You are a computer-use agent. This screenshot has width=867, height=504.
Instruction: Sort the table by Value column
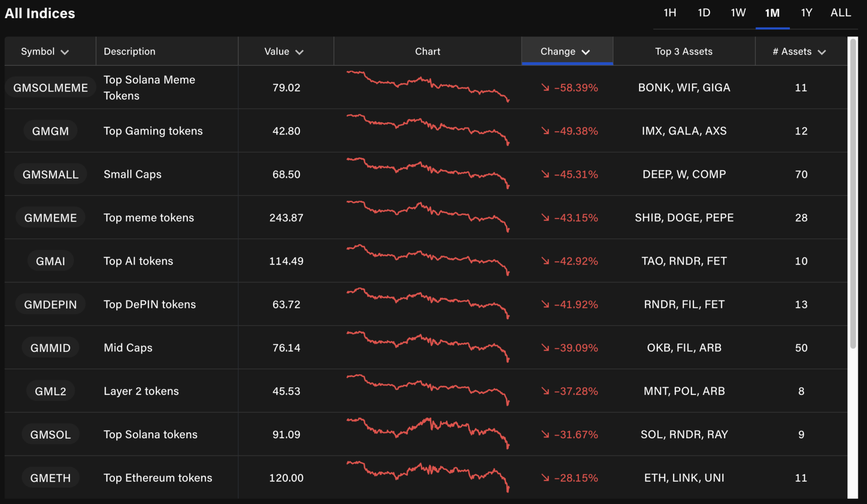284,51
